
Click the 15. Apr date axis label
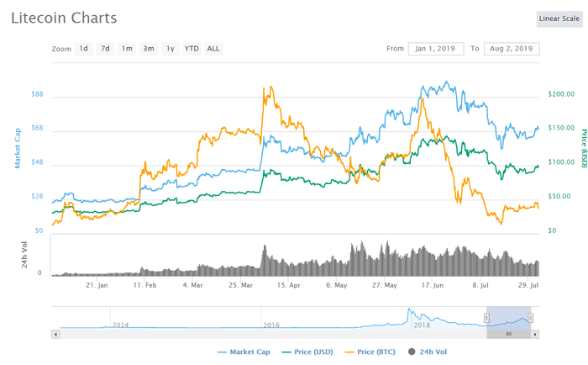pyautogui.click(x=289, y=285)
